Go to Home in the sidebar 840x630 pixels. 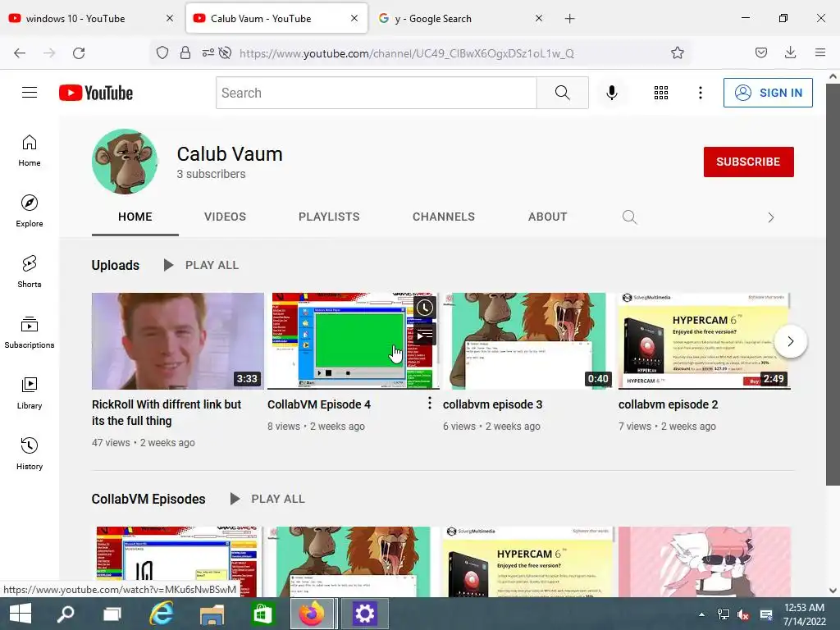tap(30, 151)
